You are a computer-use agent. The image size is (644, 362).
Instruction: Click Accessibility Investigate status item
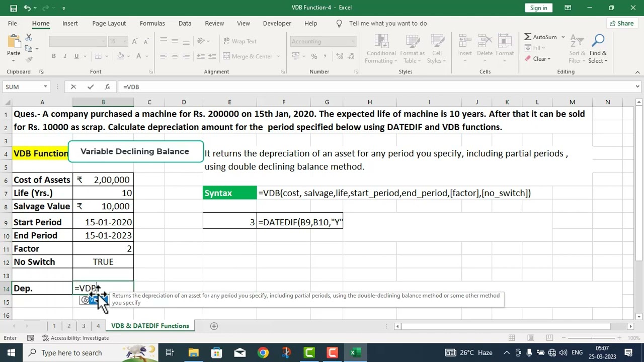(76, 338)
